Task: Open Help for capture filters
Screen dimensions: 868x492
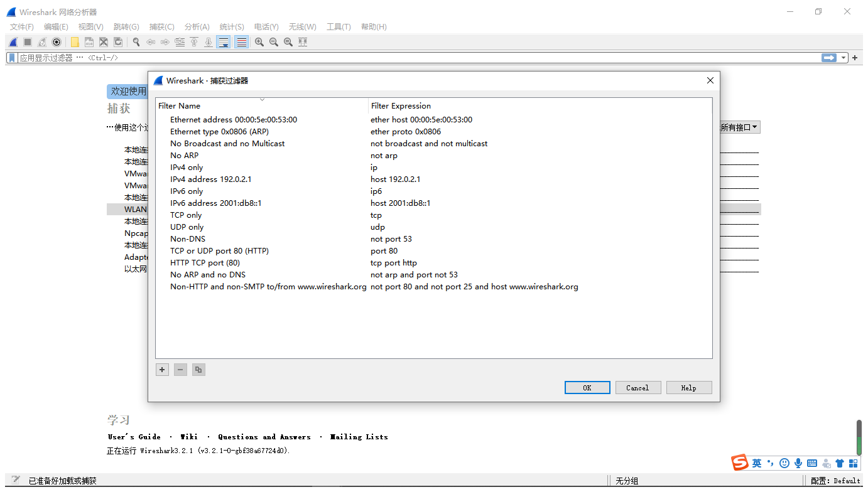Action: [x=689, y=388]
